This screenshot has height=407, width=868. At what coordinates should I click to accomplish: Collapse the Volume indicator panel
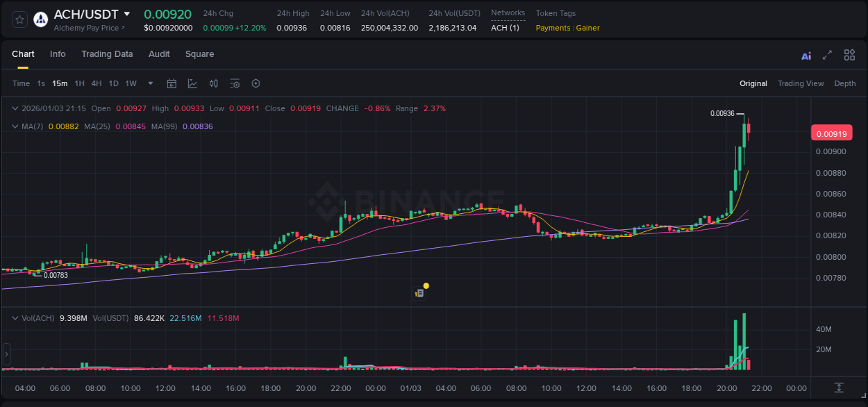[15, 317]
